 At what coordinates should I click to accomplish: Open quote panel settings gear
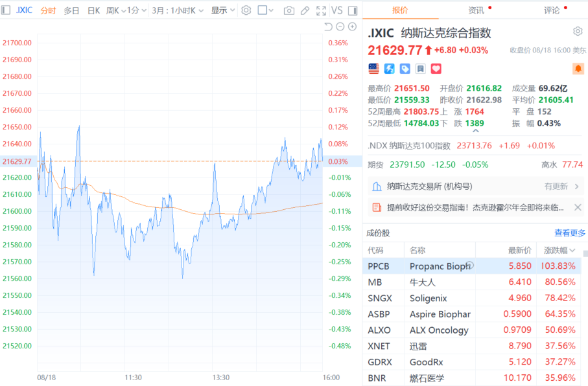click(578, 31)
